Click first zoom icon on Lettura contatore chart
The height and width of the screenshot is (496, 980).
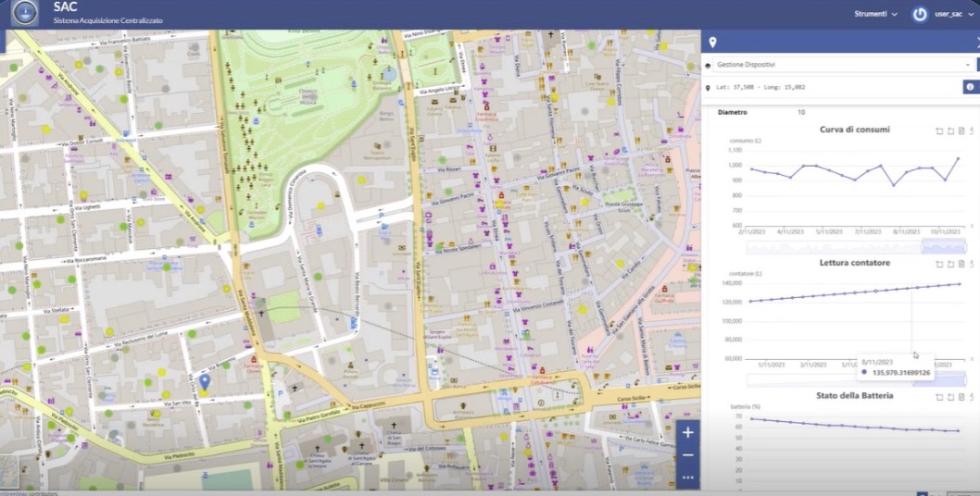[939, 265]
